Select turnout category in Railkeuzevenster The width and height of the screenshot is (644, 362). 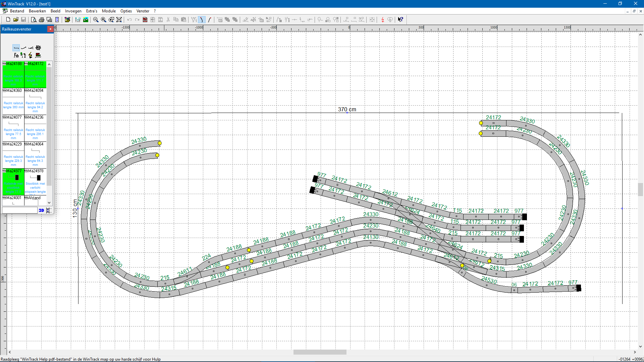31,48
